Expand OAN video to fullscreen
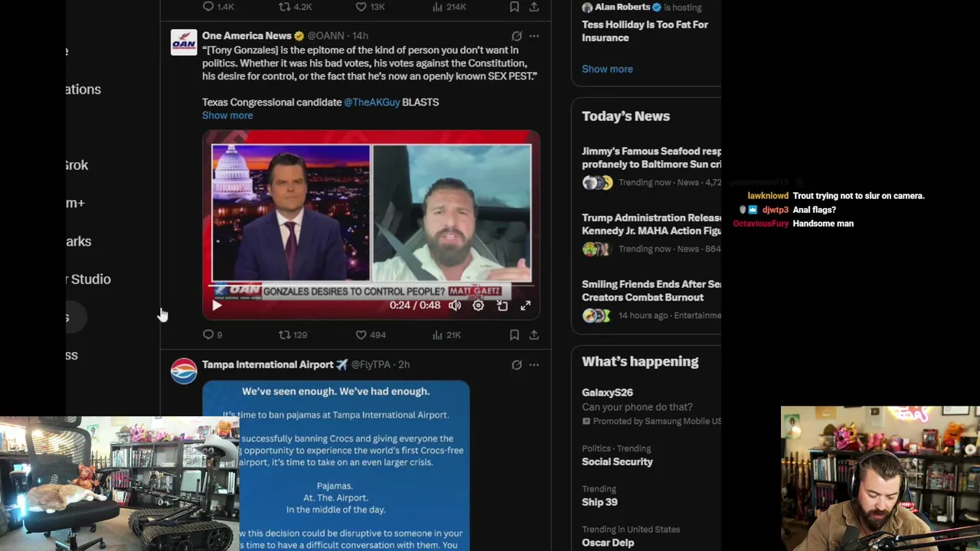 (x=525, y=305)
